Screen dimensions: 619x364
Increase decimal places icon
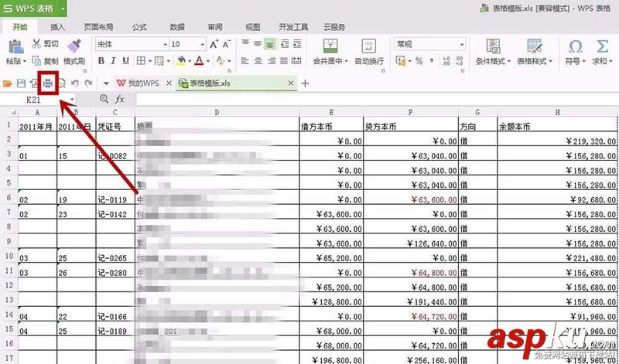tap(446, 61)
